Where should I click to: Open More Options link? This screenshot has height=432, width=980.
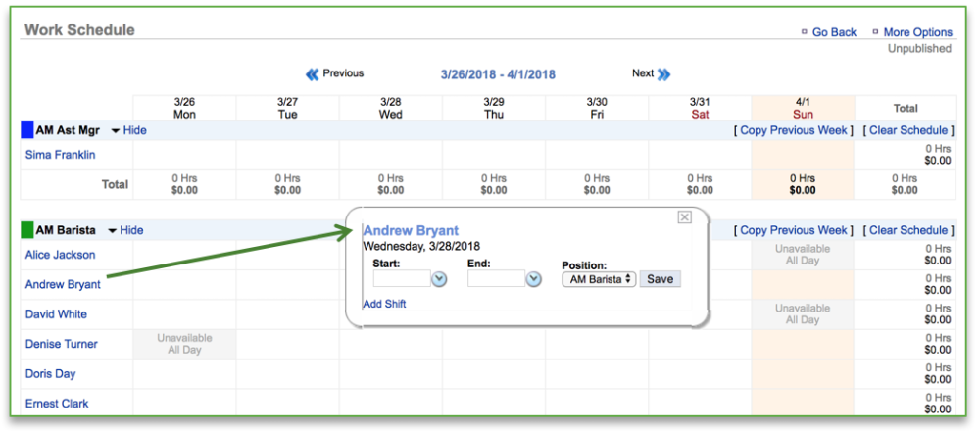[x=917, y=32]
